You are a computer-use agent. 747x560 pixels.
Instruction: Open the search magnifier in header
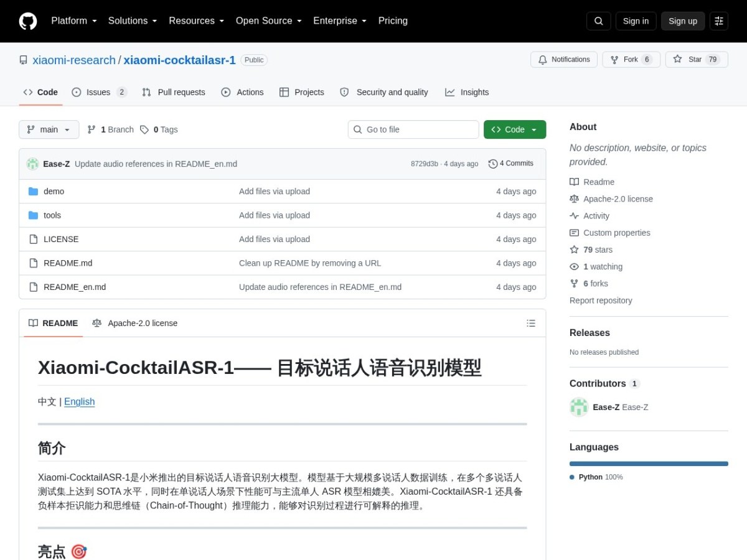click(598, 21)
